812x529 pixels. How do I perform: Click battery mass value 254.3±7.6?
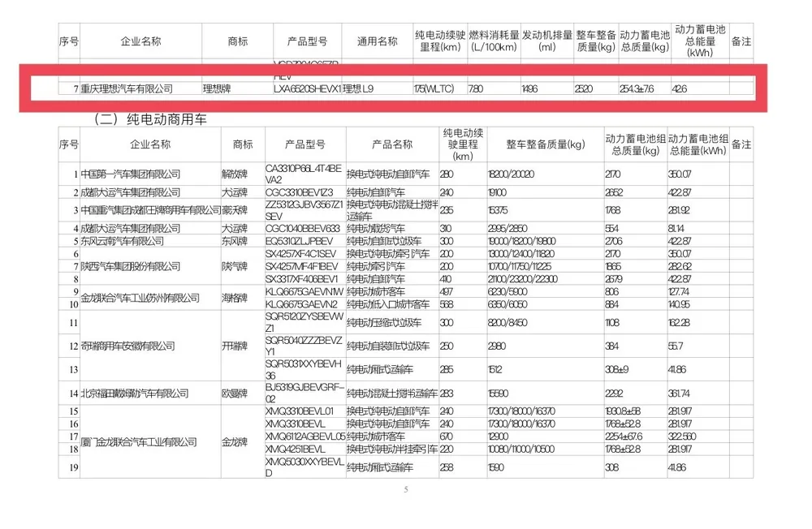(637, 89)
